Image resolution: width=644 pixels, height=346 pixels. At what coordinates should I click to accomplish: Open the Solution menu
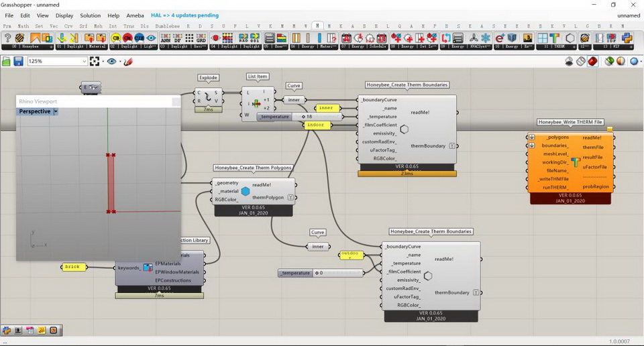pyautogui.click(x=90, y=15)
